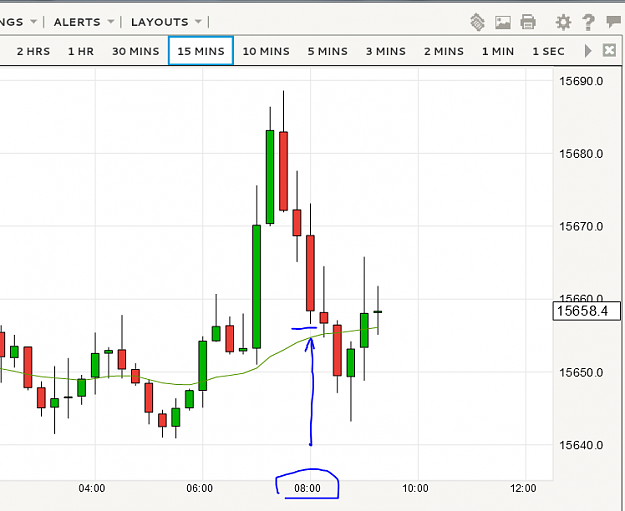Click the current price label 15658.4
625x511 pixels.
pos(586,311)
